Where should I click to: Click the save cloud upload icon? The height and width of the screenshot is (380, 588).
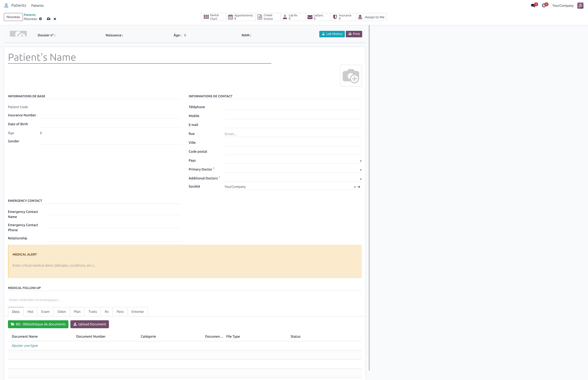click(x=49, y=19)
